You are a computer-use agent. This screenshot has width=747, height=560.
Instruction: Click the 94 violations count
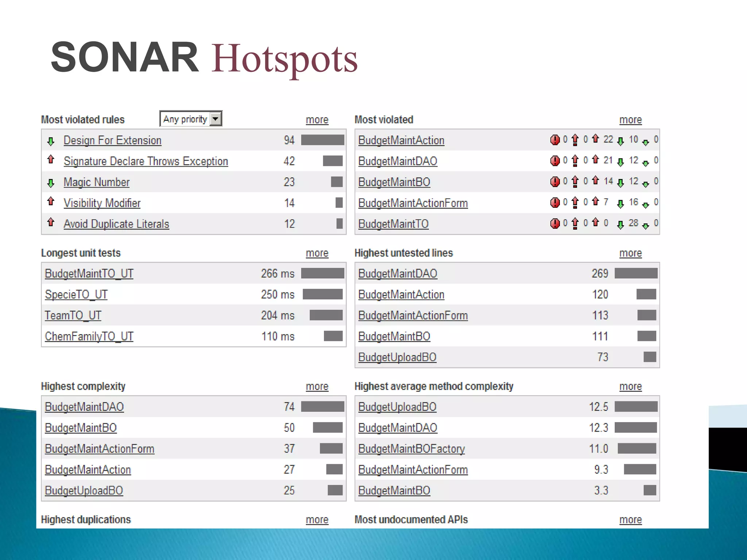pyautogui.click(x=289, y=140)
